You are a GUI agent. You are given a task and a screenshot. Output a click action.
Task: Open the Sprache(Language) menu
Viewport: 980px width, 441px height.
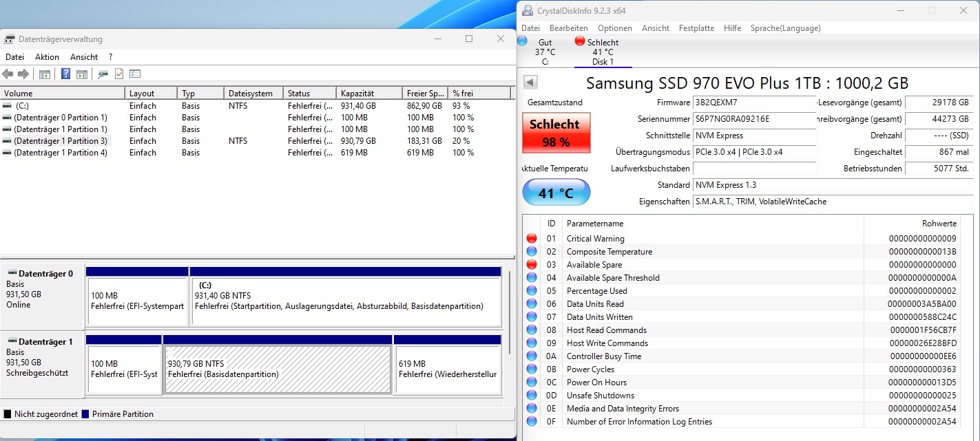[786, 28]
